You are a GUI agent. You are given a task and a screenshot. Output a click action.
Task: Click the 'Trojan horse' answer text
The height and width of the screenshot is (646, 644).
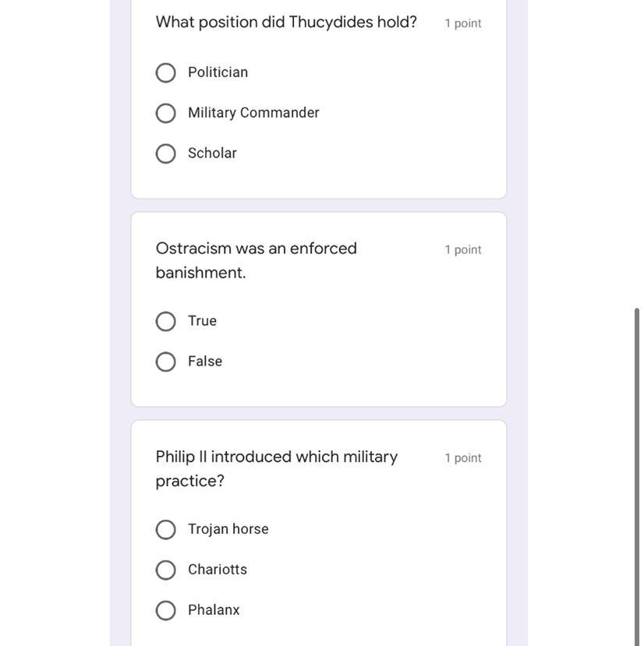pyautogui.click(x=228, y=530)
